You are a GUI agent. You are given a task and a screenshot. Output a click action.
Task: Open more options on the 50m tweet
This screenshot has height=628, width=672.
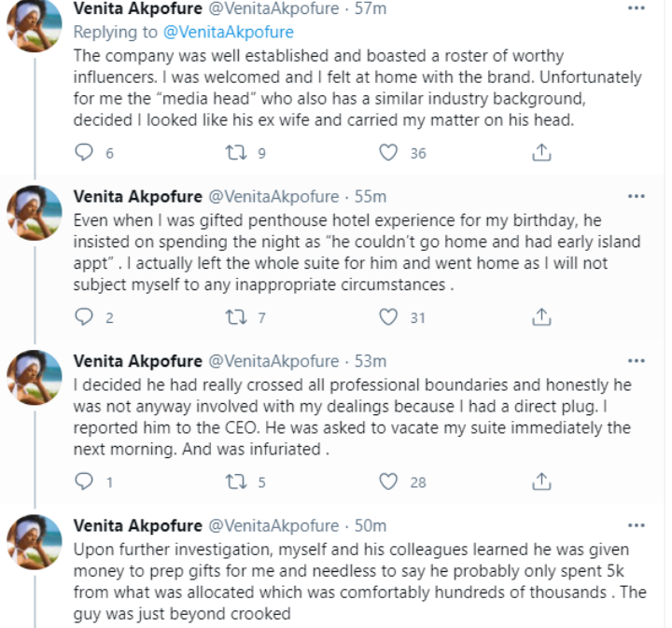coord(637,525)
